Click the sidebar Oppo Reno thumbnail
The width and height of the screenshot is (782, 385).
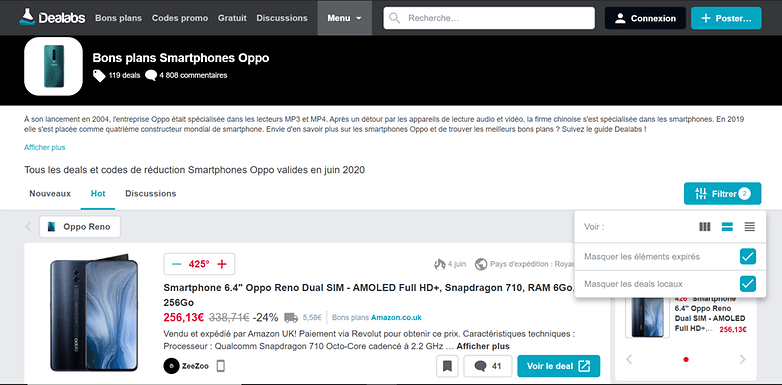pyautogui.click(x=647, y=317)
